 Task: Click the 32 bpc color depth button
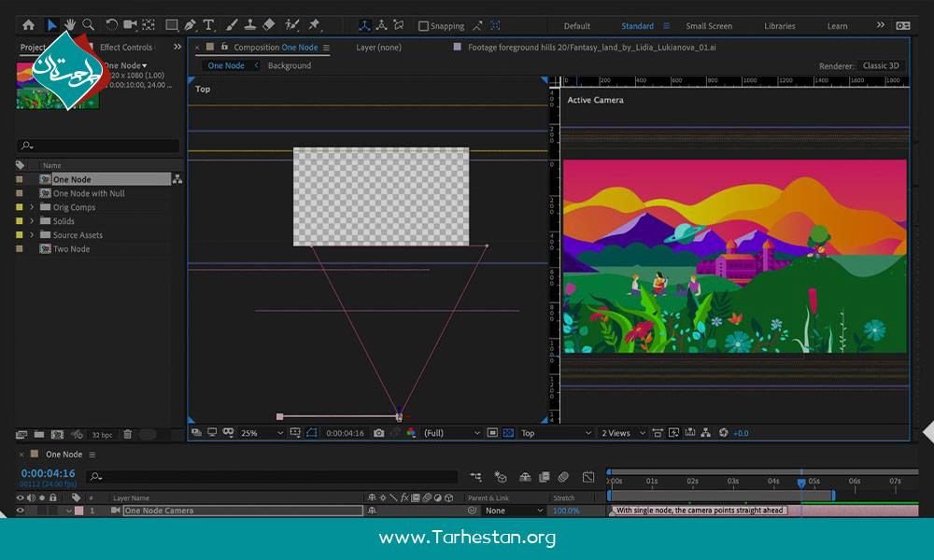[102, 435]
